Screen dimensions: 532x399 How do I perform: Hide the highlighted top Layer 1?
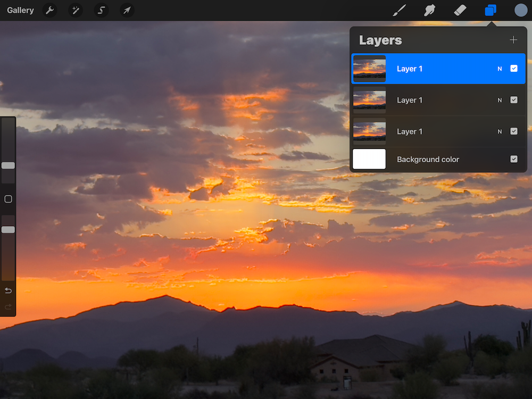514,69
